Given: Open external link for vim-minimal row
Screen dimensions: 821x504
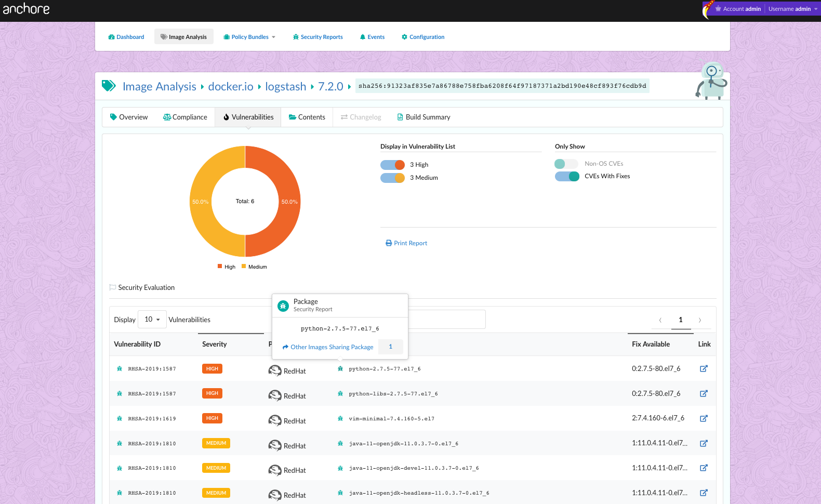Looking at the screenshot, I should point(704,419).
